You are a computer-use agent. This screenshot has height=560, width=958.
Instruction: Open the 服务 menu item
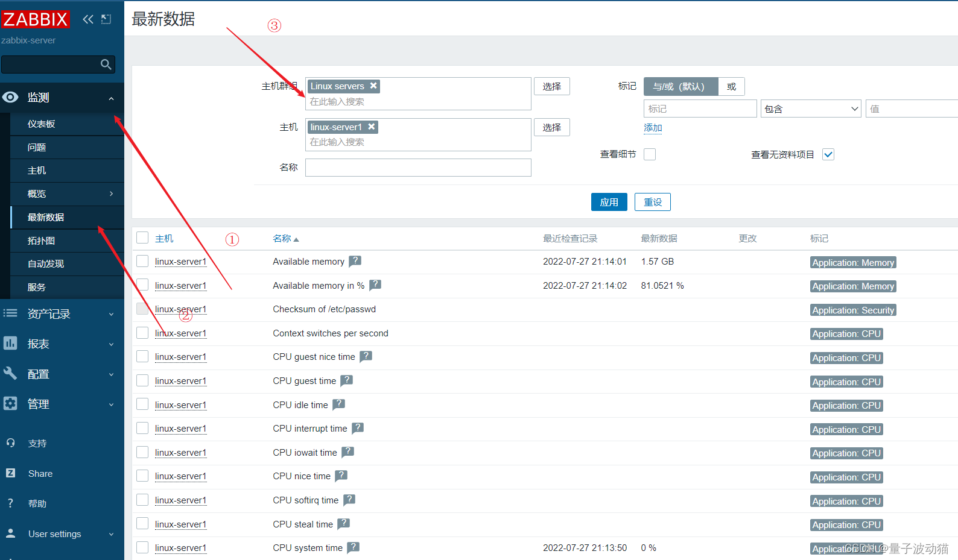coord(67,287)
